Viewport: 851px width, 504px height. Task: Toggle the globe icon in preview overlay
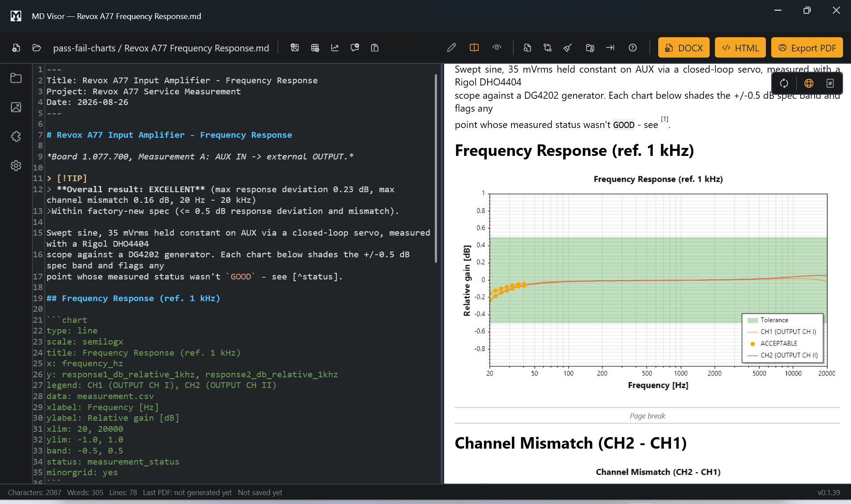pos(809,83)
